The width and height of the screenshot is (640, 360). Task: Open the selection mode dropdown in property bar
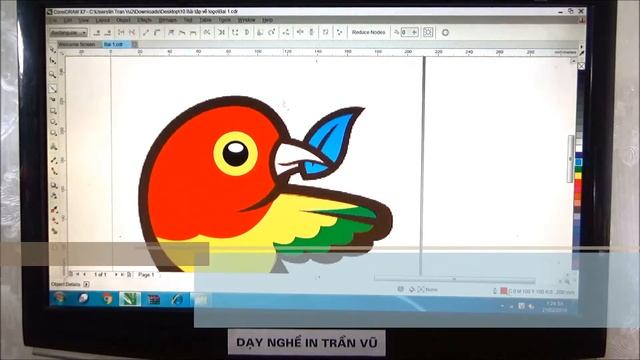coord(68,32)
